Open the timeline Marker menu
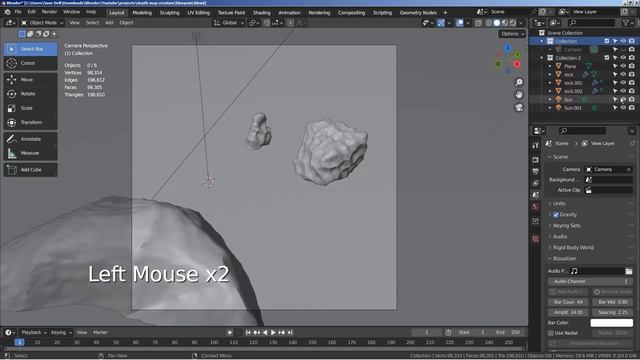The height and width of the screenshot is (360, 640). (x=100, y=333)
